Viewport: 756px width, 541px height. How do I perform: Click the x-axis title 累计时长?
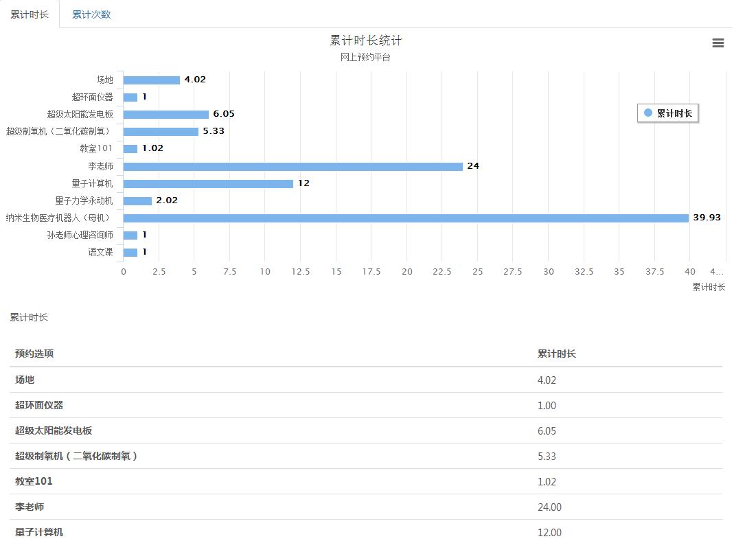click(709, 288)
